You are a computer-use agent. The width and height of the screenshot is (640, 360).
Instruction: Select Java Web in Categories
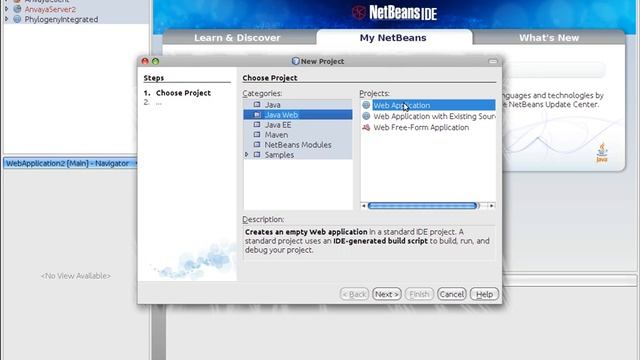pos(298,115)
